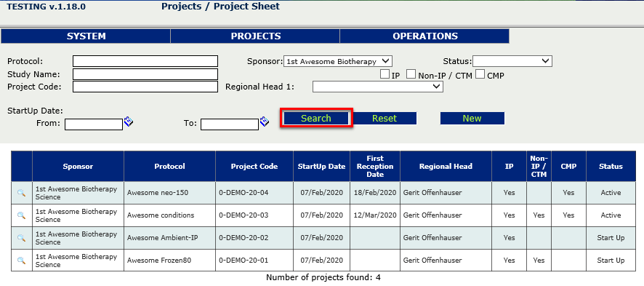Open calendar picker for StartUp From date
Screen dimensions: 644x286
129,122
